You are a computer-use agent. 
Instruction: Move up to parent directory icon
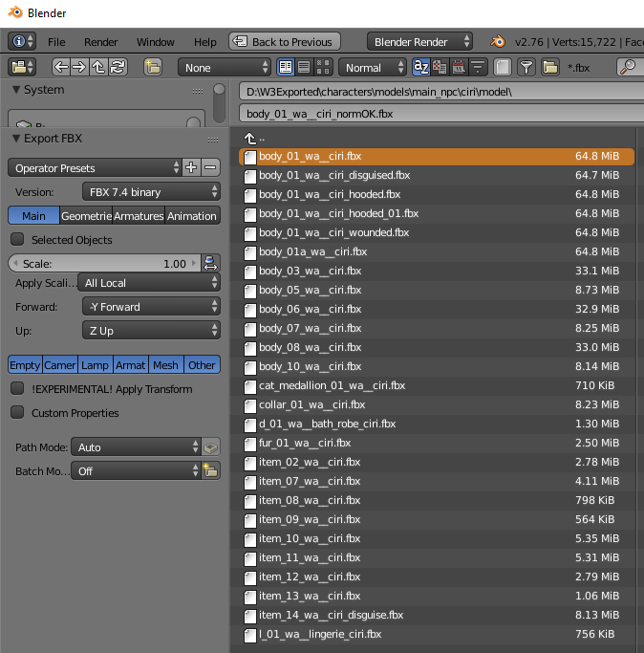pos(98,67)
